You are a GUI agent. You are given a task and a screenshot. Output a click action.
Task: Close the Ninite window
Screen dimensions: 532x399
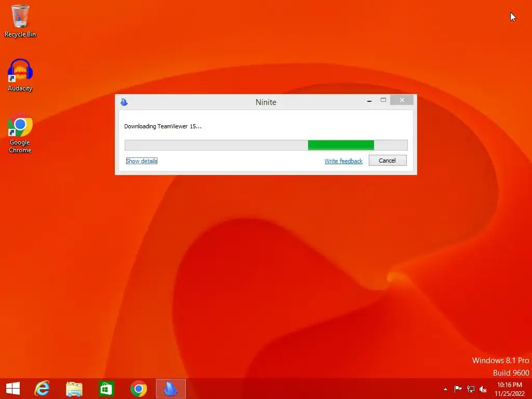pyautogui.click(x=402, y=100)
